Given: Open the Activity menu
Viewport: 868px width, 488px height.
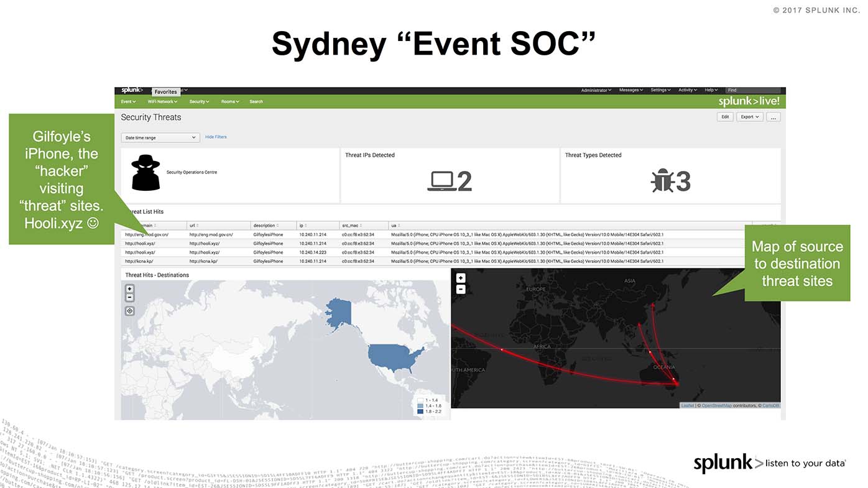Looking at the screenshot, I should click(688, 90).
